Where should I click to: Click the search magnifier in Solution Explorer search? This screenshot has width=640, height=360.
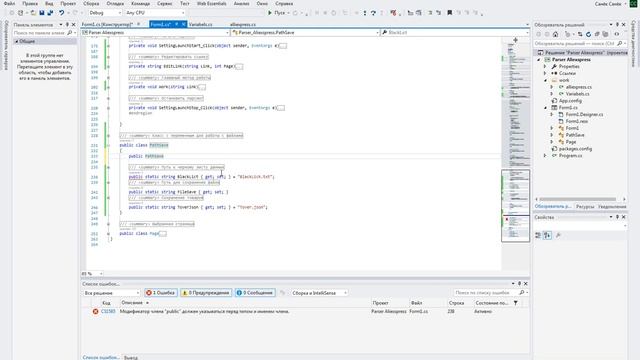point(620,43)
